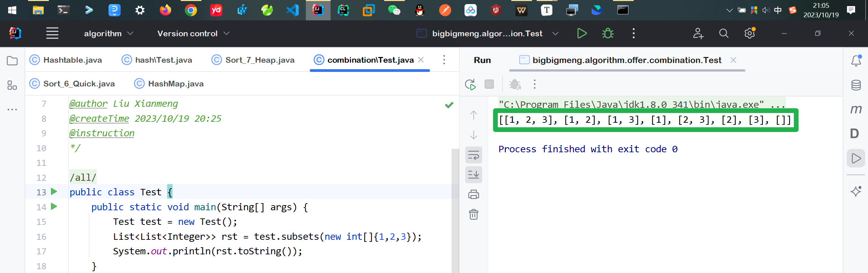The height and width of the screenshot is (273, 868).
Task: Switch to Sort_6_Quick.java tab
Action: tap(72, 84)
